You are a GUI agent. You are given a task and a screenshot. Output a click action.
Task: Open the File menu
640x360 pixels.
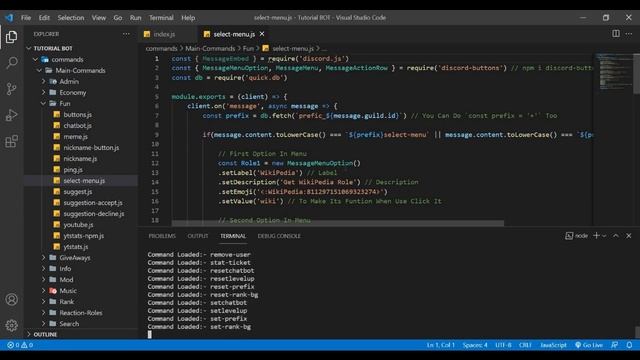click(26, 18)
